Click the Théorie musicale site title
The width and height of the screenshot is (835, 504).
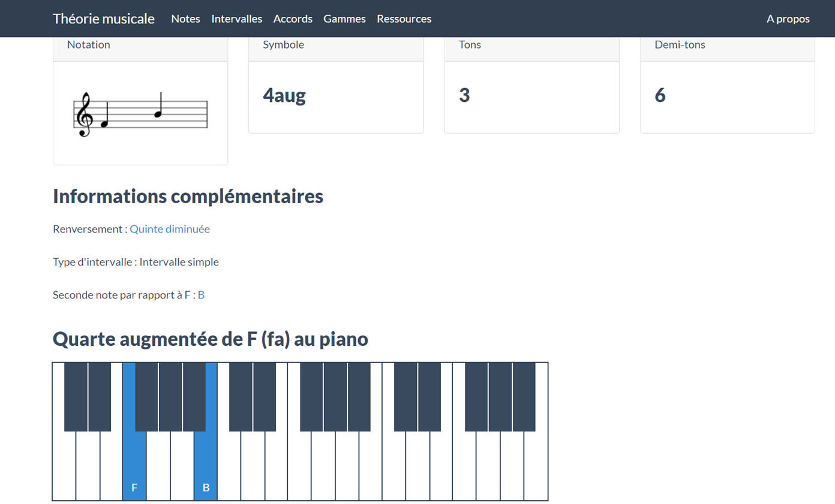tap(103, 19)
